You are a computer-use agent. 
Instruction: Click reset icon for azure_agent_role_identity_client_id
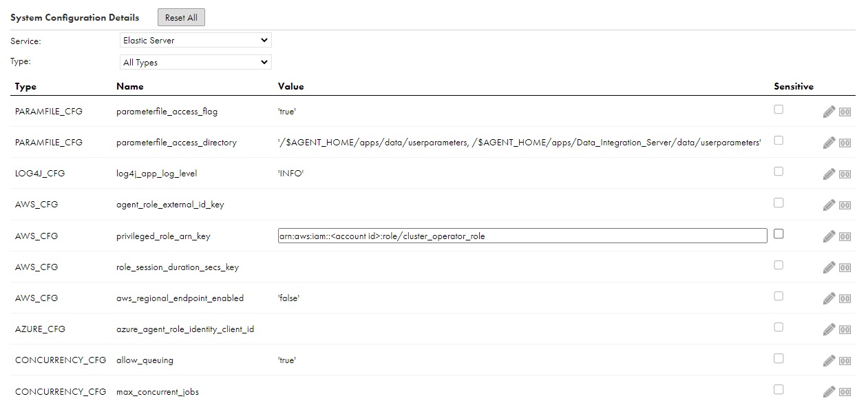(x=845, y=330)
